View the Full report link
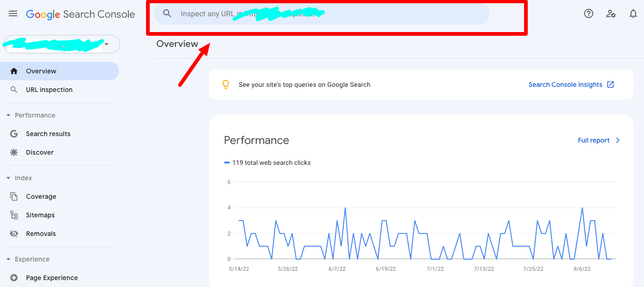Image resolution: width=644 pixels, height=287 pixels. pyautogui.click(x=593, y=140)
